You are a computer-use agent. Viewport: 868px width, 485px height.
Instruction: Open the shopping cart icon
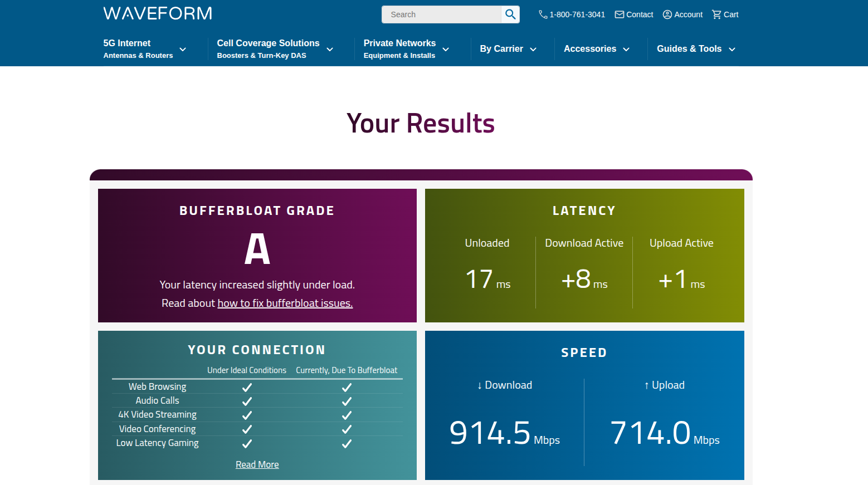(x=716, y=14)
